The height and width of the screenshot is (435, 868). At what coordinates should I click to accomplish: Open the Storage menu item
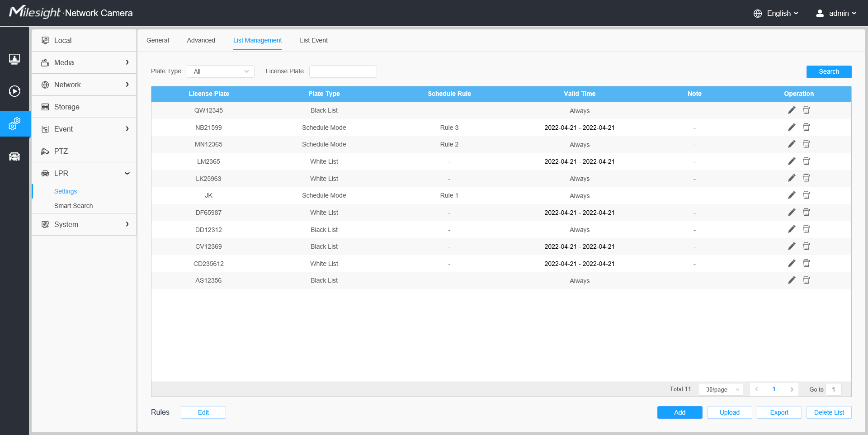(x=84, y=107)
